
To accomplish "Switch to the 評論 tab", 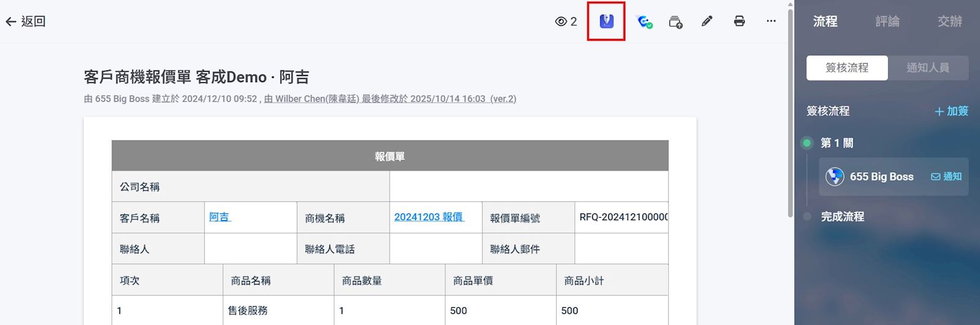I will click(887, 21).
